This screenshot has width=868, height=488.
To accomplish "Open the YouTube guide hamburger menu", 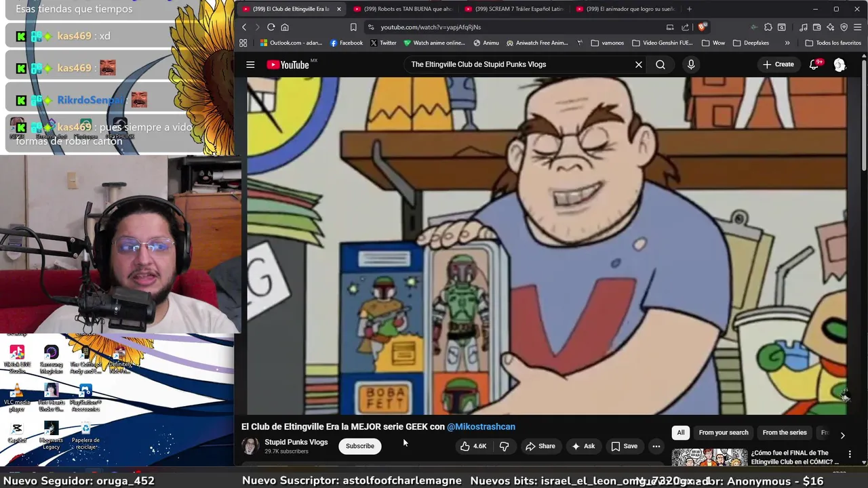I will [250, 64].
